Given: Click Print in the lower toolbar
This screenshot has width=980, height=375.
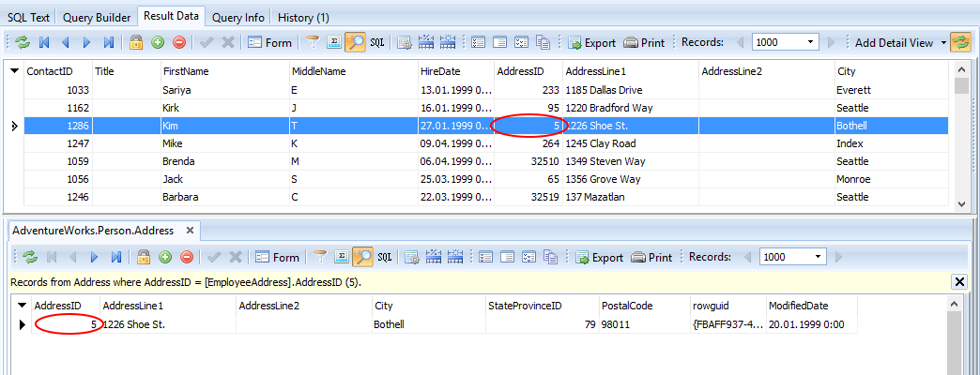Looking at the screenshot, I should pos(651,257).
